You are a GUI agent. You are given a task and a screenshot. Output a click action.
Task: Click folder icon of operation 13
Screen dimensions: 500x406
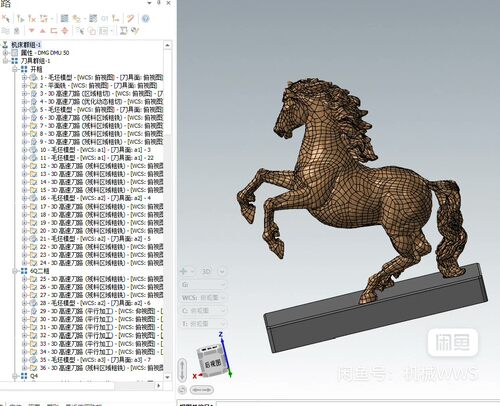[x=33, y=174]
